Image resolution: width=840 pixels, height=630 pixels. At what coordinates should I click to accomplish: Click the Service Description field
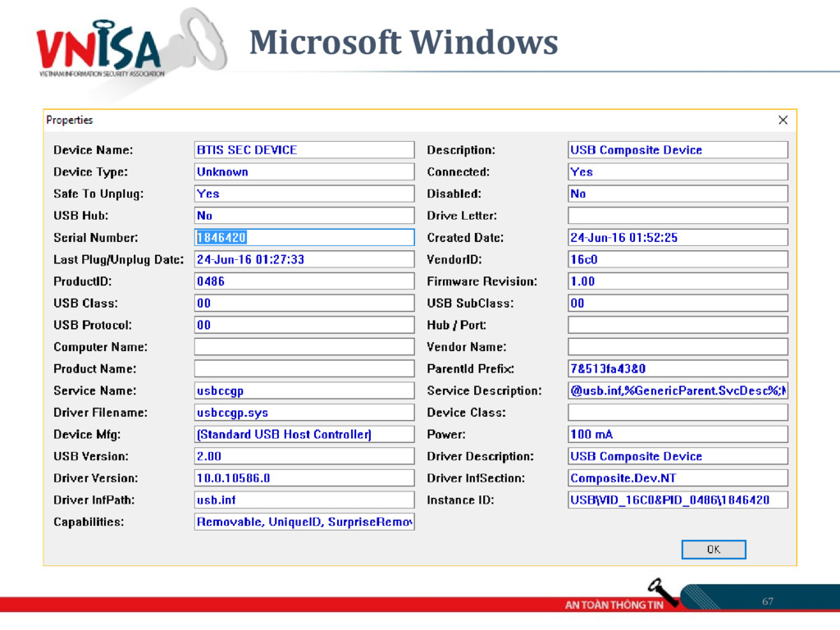pos(678,390)
